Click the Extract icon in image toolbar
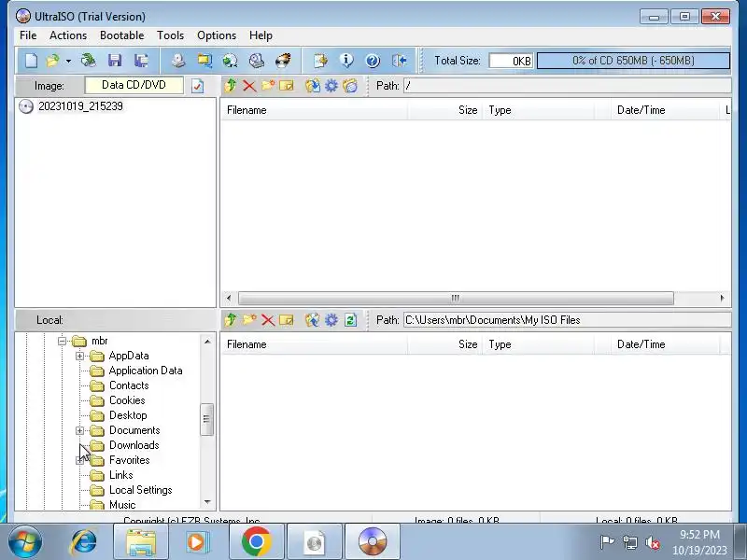Image resolution: width=747 pixels, height=560 pixels. click(313, 86)
